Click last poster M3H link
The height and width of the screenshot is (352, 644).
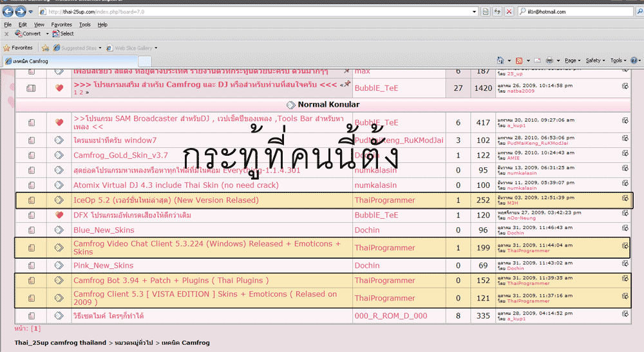point(513,203)
